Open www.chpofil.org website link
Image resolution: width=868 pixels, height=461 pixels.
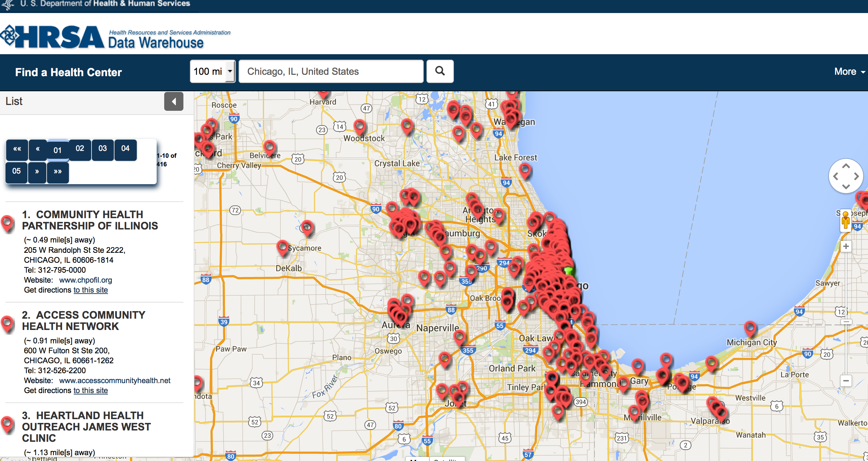point(86,280)
